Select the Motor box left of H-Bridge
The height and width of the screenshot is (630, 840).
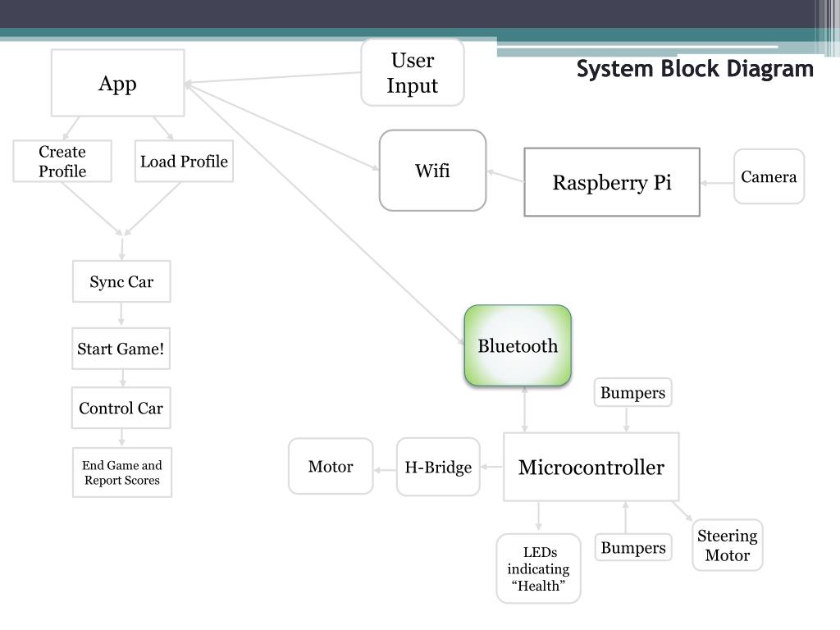click(331, 466)
